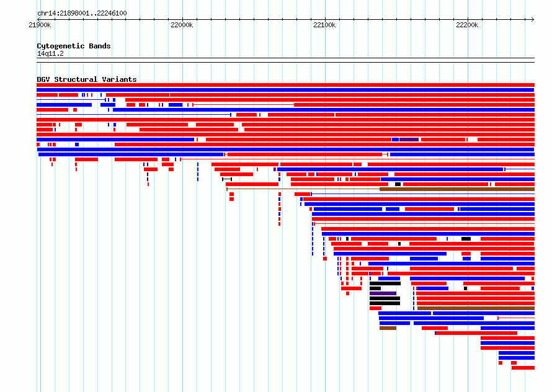552x392 pixels.
Task: Click the short purple segment inside the long red row
Action: [x=409, y=140]
